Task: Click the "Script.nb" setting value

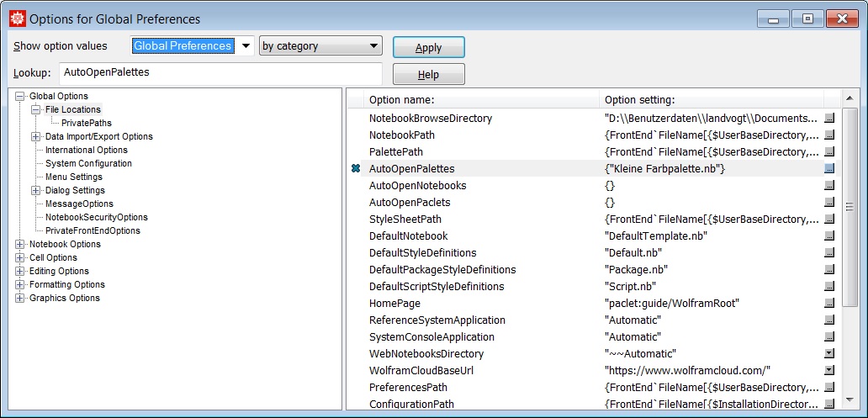Action: pyautogui.click(x=631, y=286)
